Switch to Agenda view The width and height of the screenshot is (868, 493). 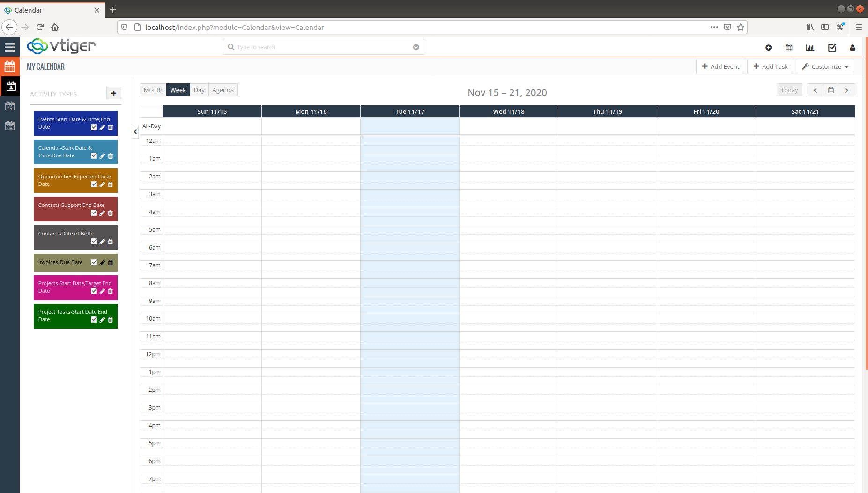[x=223, y=90]
